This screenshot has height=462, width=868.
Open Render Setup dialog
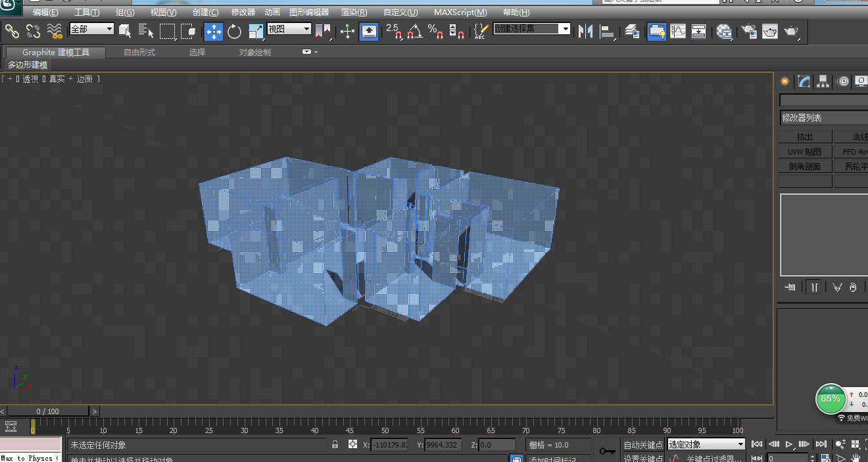[x=749, y=30]
